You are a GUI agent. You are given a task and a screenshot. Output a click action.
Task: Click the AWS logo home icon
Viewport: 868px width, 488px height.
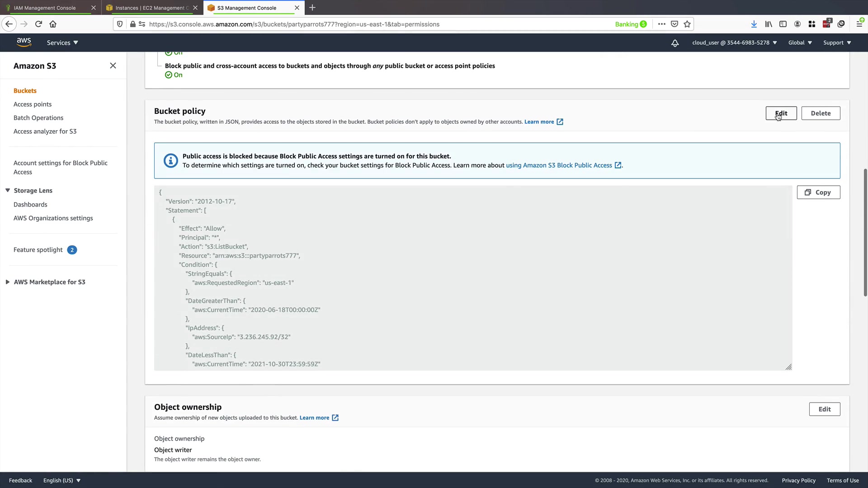(24, 42)
